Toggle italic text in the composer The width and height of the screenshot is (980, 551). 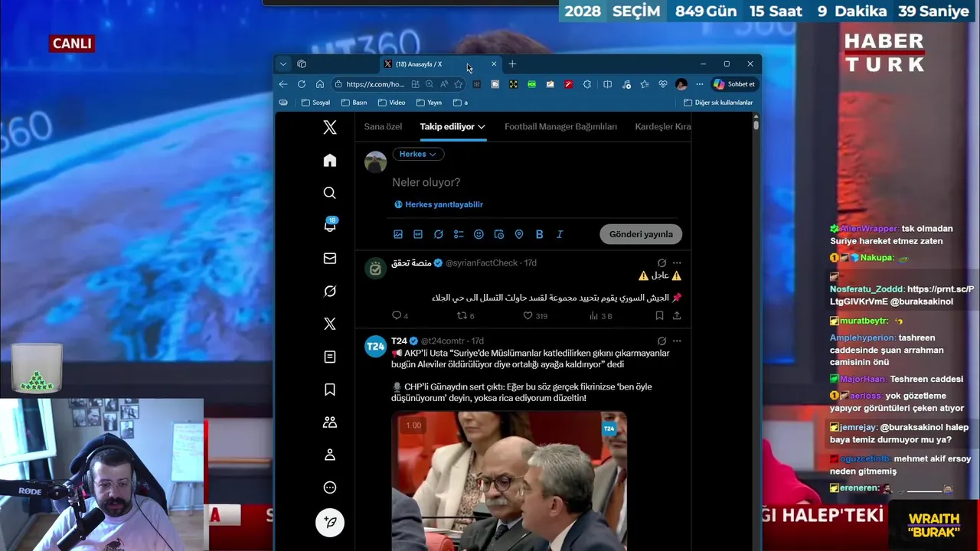560,234
